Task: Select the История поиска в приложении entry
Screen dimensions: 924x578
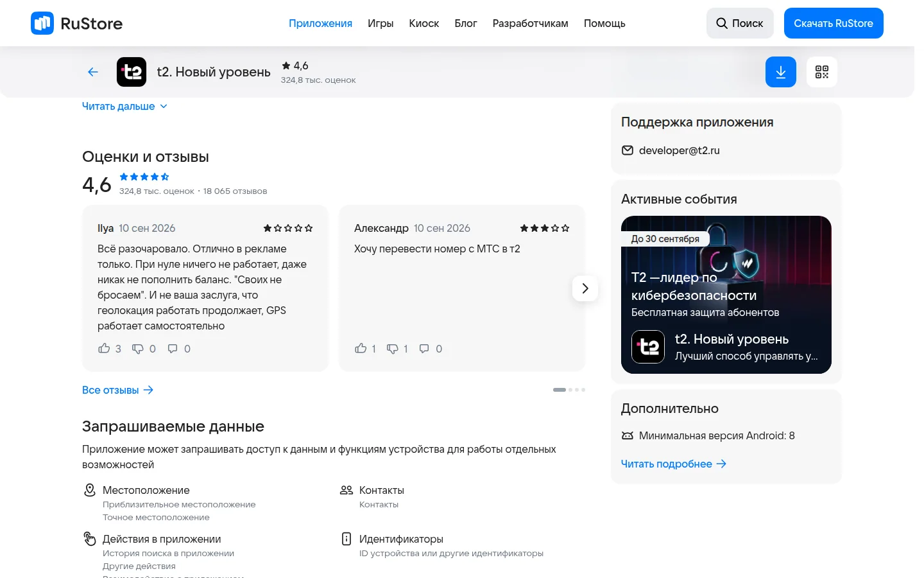Action: 168,553
